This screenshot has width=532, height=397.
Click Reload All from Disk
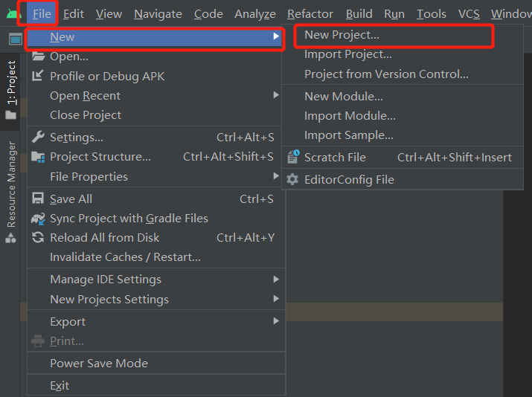click(x=156, y=238)
